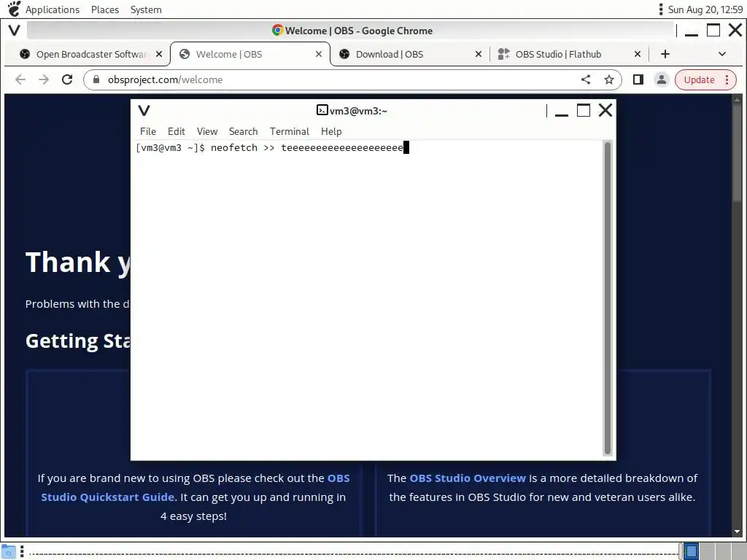747x560 pixels.
Task: Open the Terminal menu in terminal
Action: (289, 131)
